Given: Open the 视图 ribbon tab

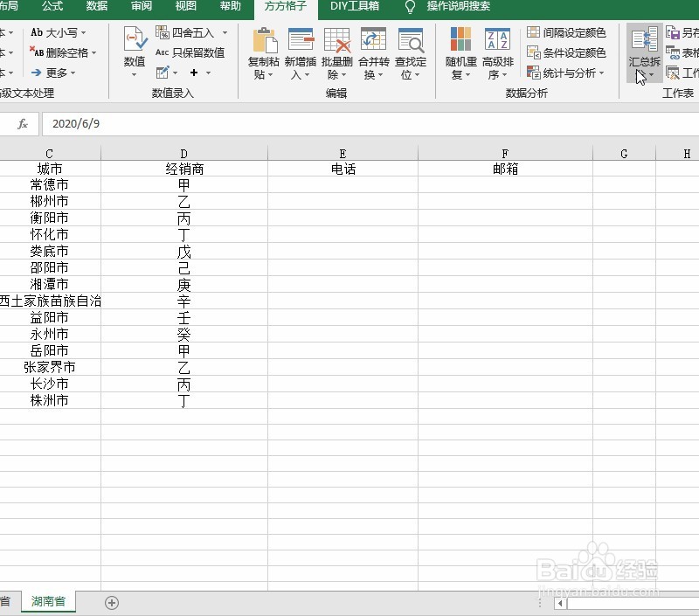Looking at the screenshot, I should click(x=186, y=6).
